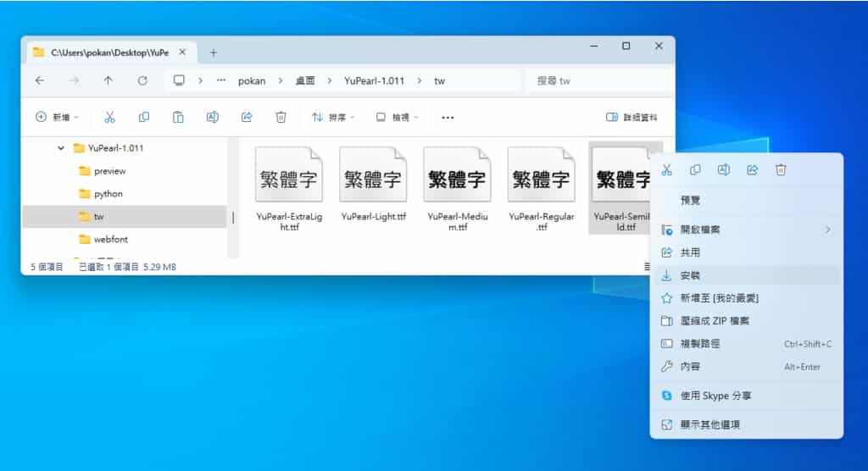Select the preview folder in tree
The width and height of the screenshot is (868, 471).
tap(110, 171)
